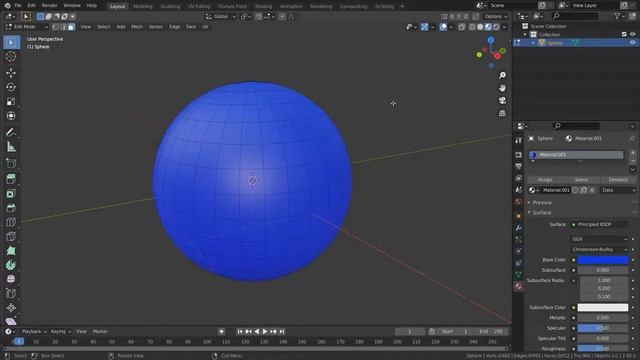Open the Mesh menu in viewport header
Image resolution: width=640 pixels, height=360 pixels.
pyautogui.click(x=137, y=27)
